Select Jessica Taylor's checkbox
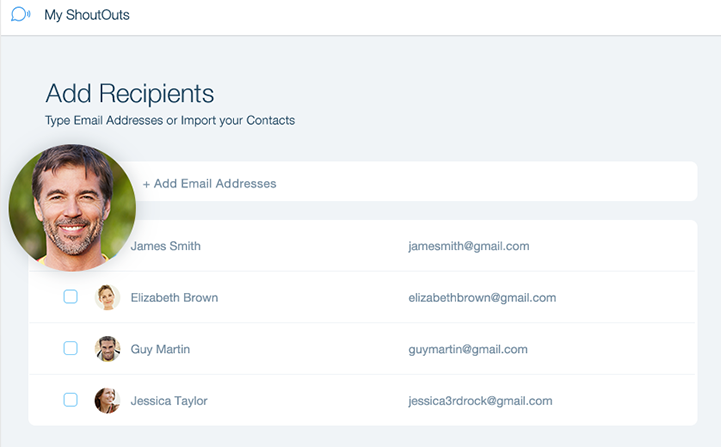Screen dimensions: 721x447 coord(71,400)
